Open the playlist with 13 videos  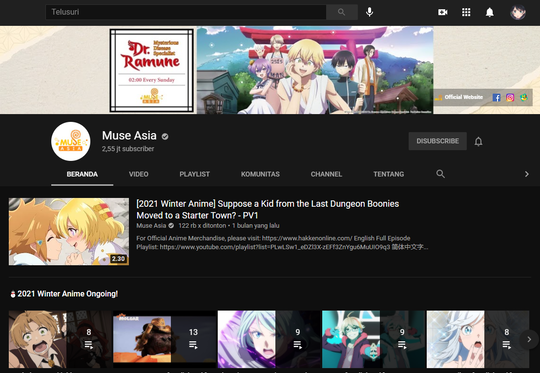165,339
